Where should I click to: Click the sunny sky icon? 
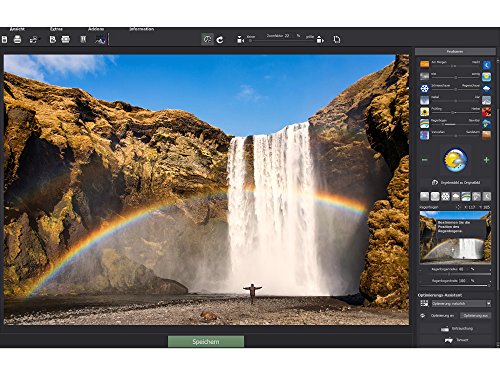point(487,77)
